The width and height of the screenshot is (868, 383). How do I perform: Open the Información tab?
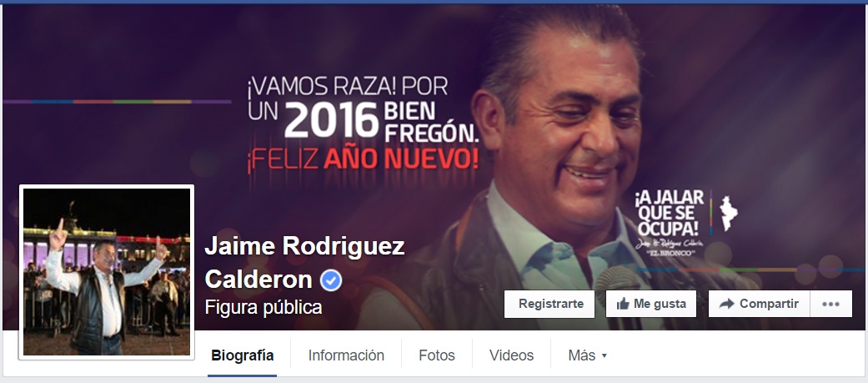(x=346, y=355)
